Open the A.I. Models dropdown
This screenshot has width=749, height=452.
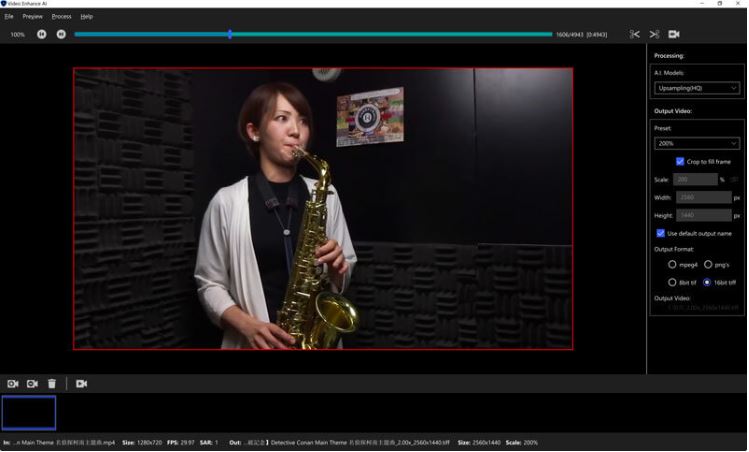[697, 88]
